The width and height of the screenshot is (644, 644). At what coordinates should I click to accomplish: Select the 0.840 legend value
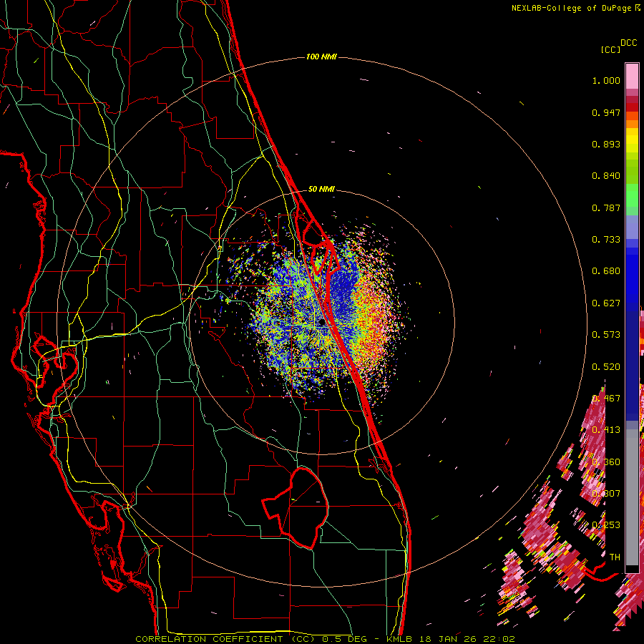point(606,176)
